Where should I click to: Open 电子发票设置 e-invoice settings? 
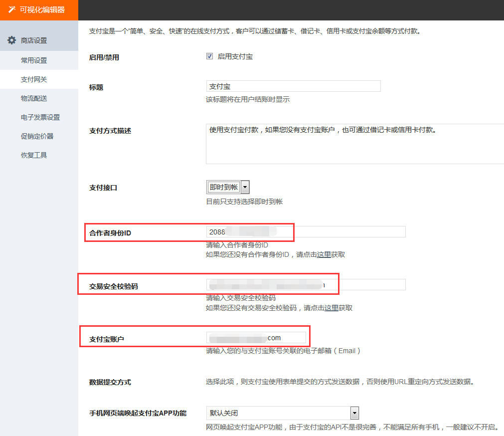pos(39,117)
